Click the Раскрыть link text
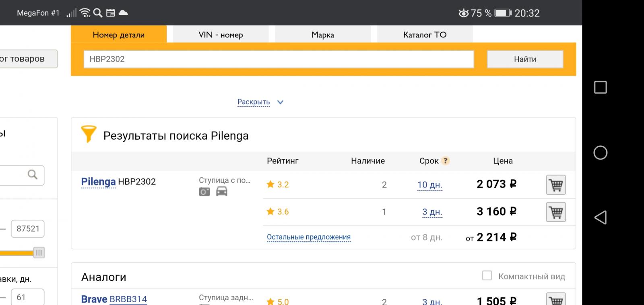The width and height of the screenshot is (644, 305). click(x=254, y=102)
